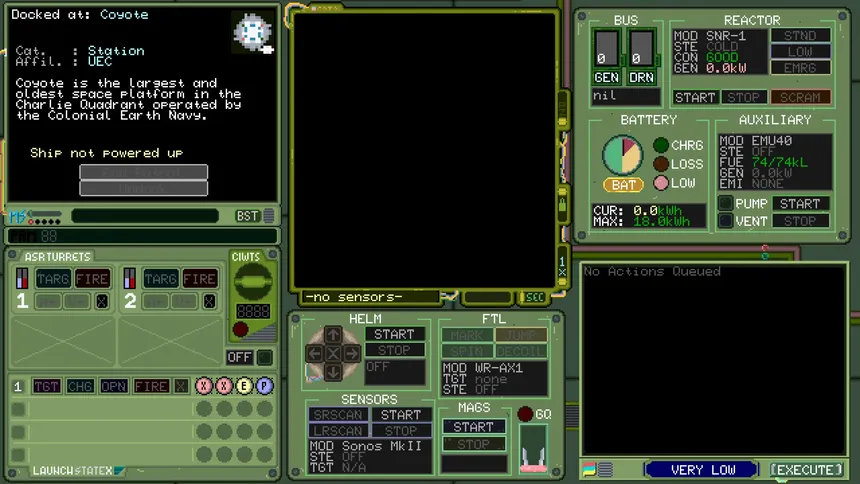
Task: Click FTL SPIN button
Action: (x=467, y=351)
